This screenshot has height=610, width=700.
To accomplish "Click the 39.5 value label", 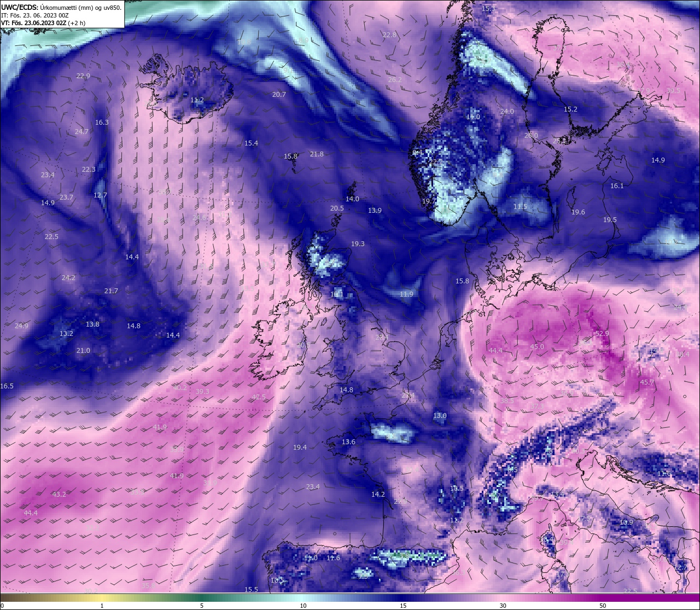I will pos(673,91).
